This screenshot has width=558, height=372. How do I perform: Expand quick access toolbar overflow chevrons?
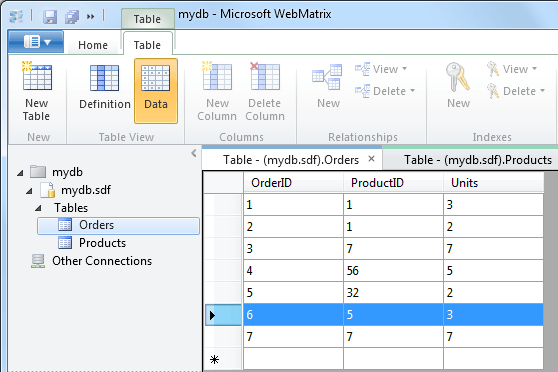click(x=91, y=16)
